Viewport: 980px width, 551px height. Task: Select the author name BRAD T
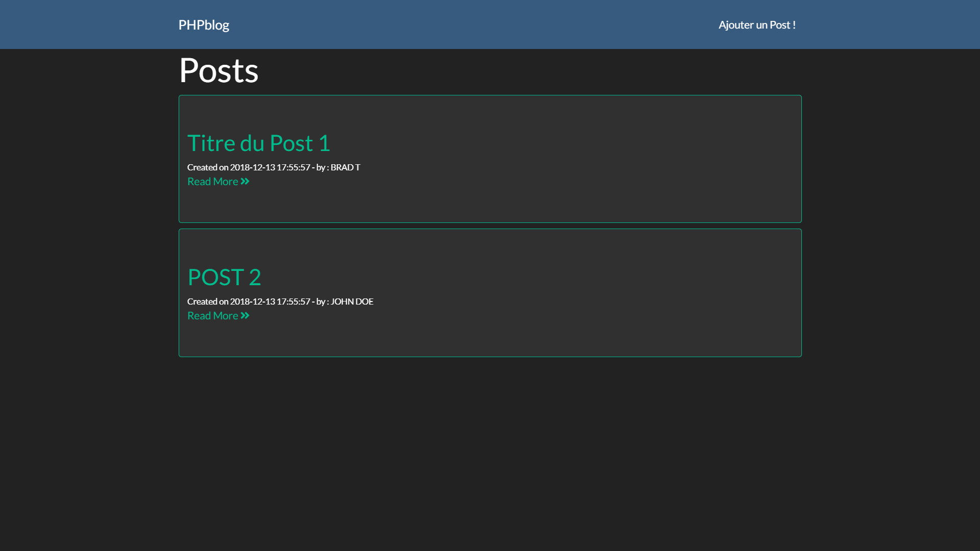[x=345, y=167]
